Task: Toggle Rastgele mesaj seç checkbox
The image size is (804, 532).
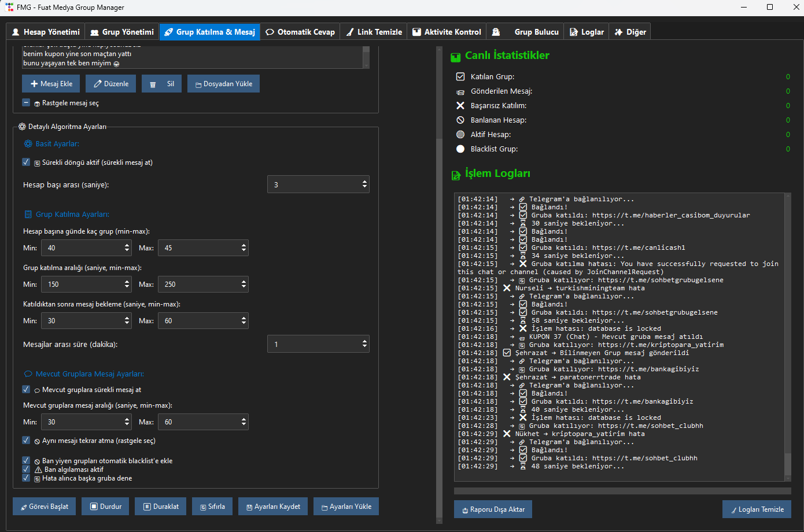Action: 26,103
